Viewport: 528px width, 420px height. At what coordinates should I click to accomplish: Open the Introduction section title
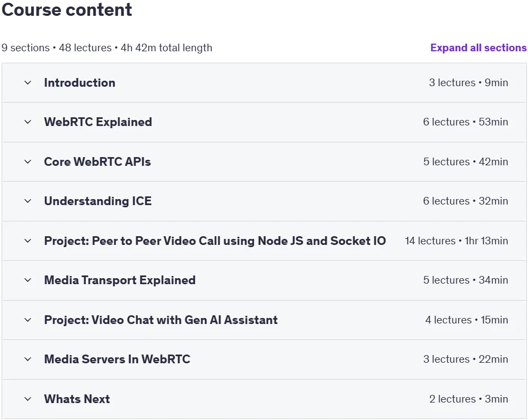click(x=80, y=83)
